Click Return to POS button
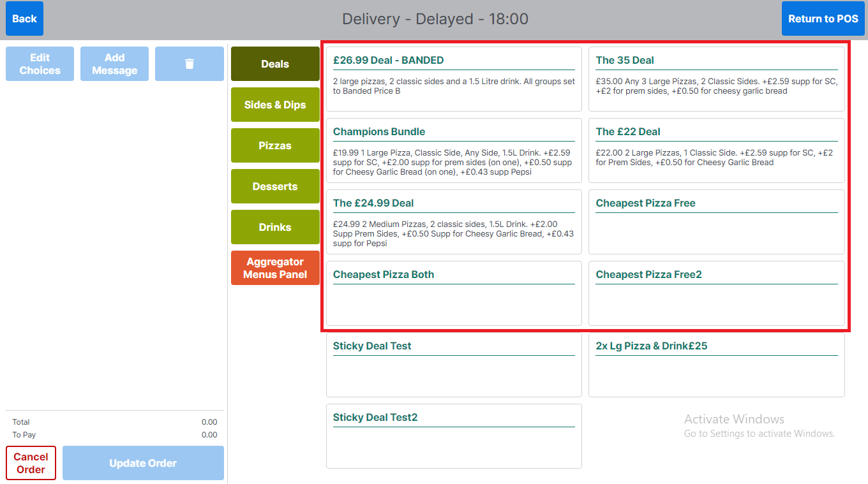 pos(823,18)
